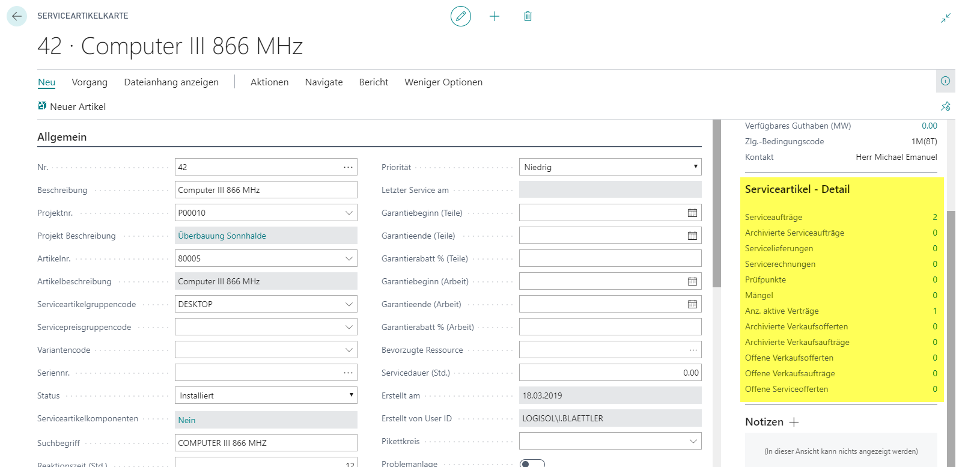Select Dateianhang anzeigen menu
980x467 pixels.
[171, 82]
